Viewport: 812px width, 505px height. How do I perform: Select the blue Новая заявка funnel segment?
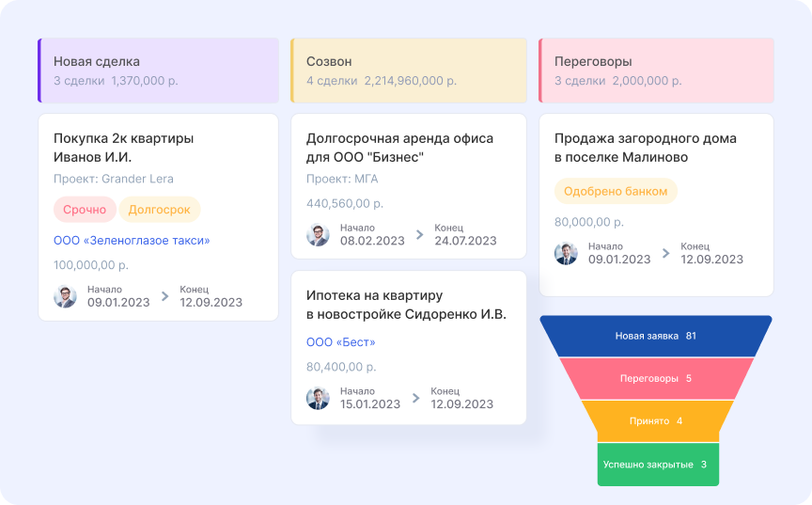click(656, 336)
